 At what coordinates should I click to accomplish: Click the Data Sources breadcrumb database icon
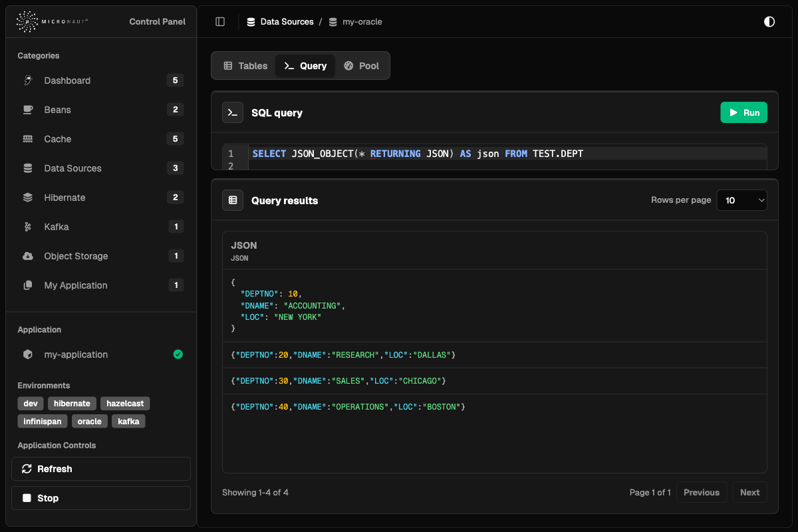tap(251, 22)
